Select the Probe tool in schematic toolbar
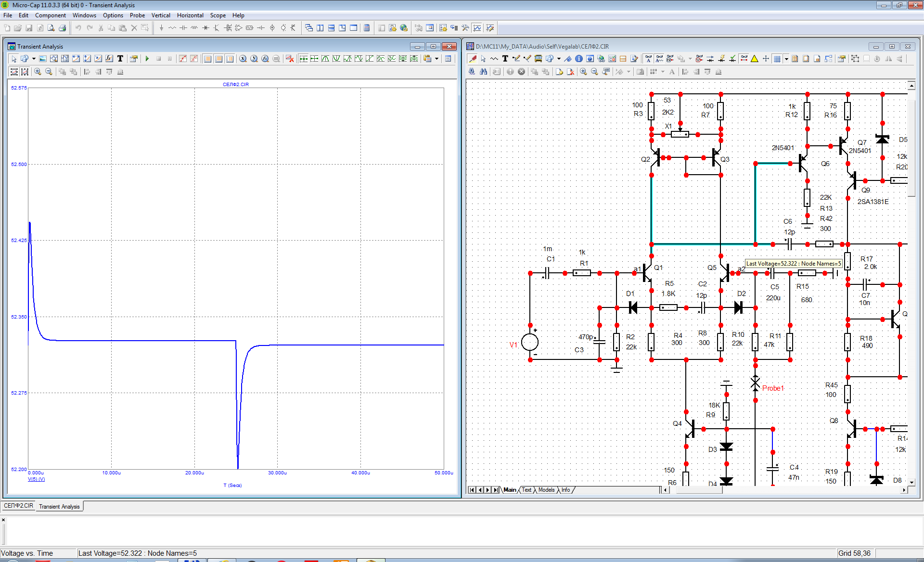The width and height of the screenshot is (924, 562). click(473, 59)
